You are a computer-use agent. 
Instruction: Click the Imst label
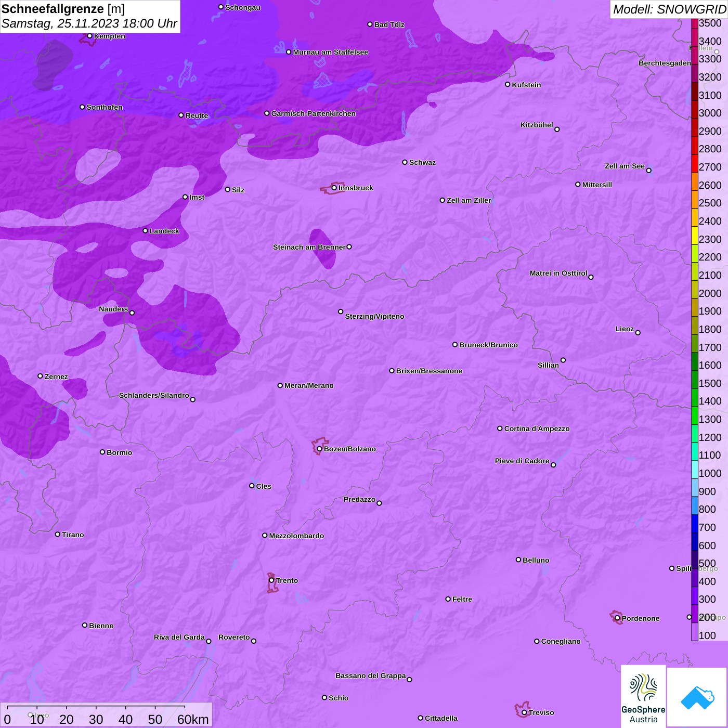click(197, 197)
